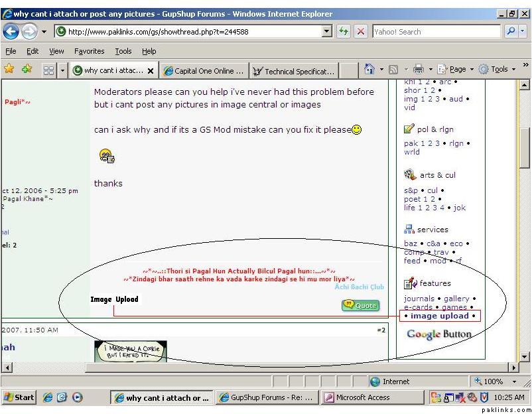Click the Add to Favorites icon
Viewport: 532px width, 414px height.
pos(27,70)
